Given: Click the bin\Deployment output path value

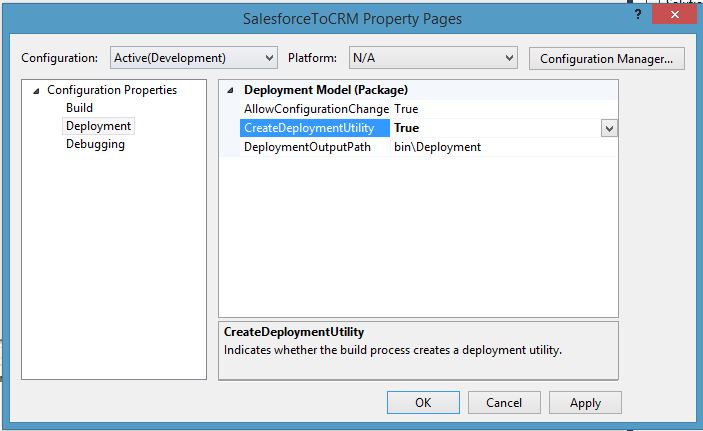Looking at the screenshot, I should [437, 147].
